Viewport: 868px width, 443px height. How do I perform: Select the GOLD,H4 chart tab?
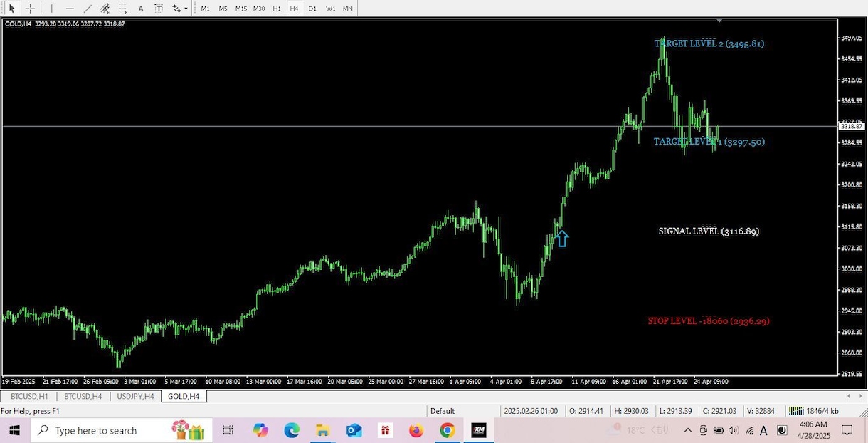click(184, 396)
